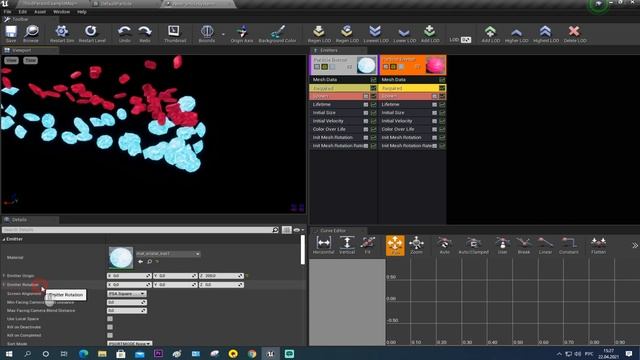Open the Background Color picker
Image resolution: width=640 pixels, height=360 pixels.
[x=278, y=33]
